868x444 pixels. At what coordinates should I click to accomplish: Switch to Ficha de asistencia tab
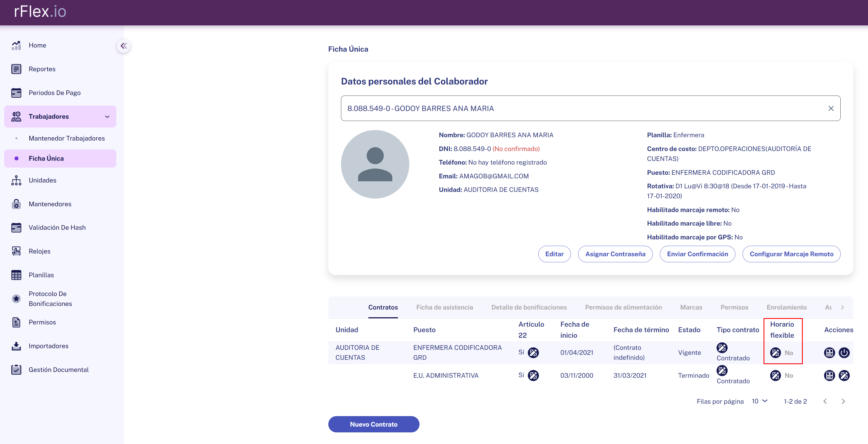444,307
